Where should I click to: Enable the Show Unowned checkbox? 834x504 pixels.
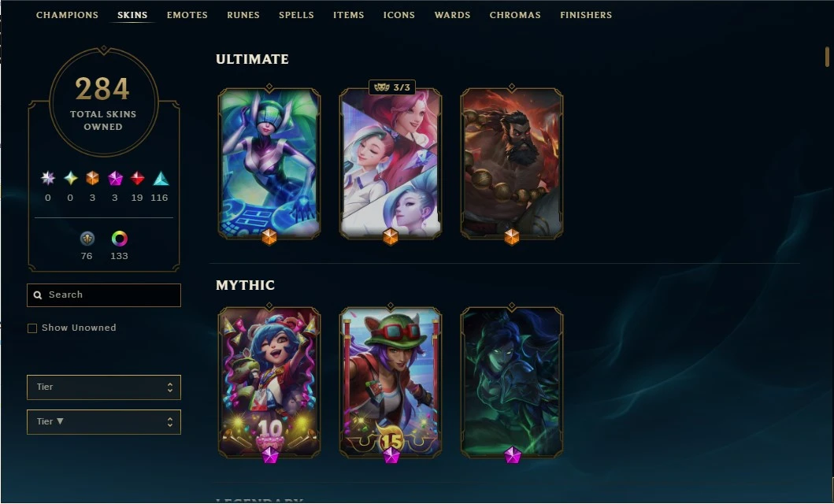click(32, 328)
